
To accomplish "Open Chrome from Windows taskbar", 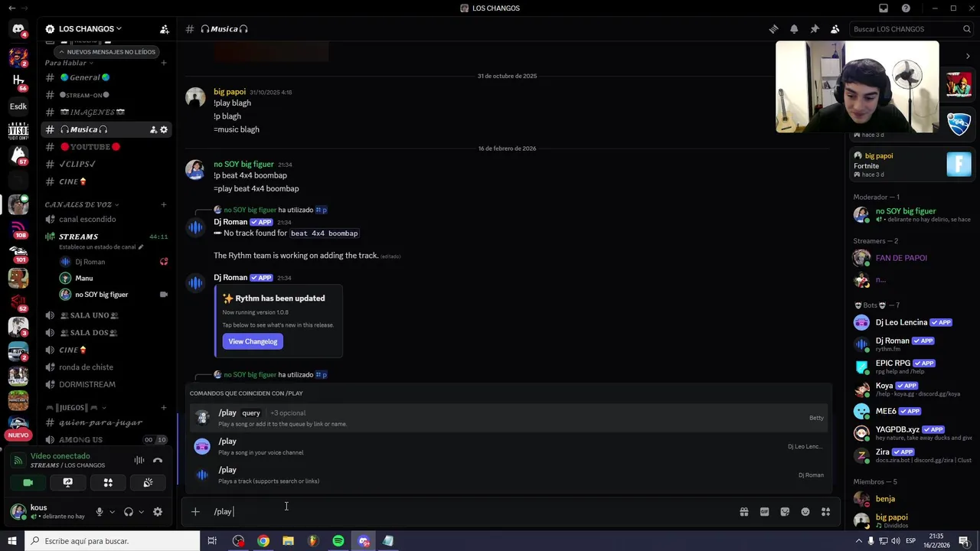I will (263, 541).
